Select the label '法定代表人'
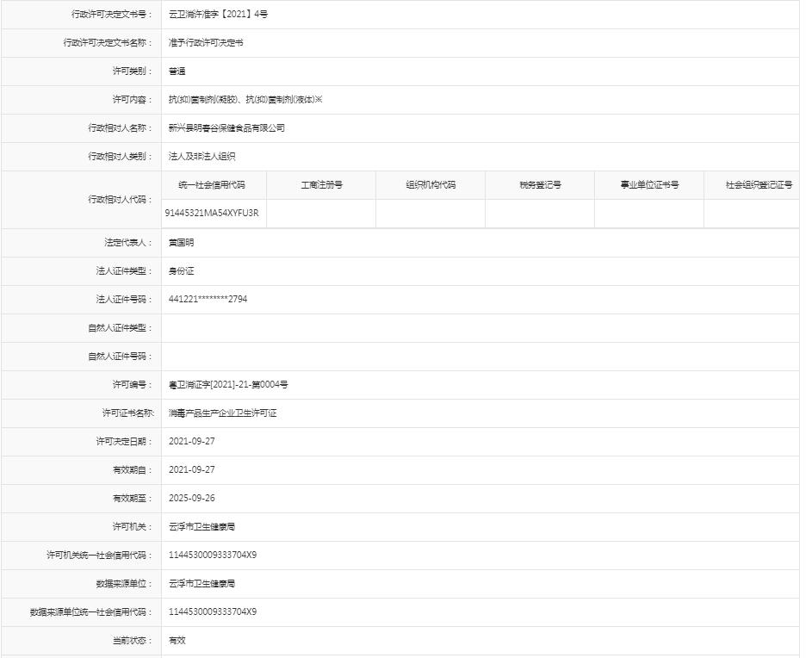 click(x=128, y=243)
